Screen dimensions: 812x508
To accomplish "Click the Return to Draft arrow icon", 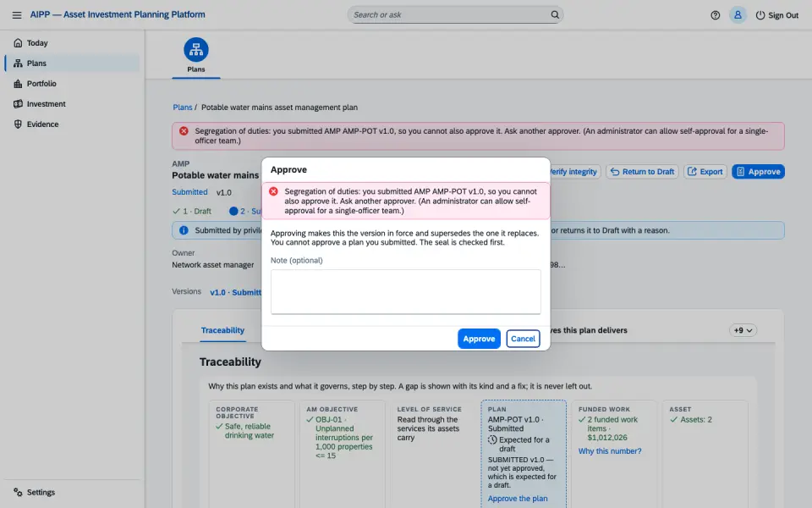I will click(x=615, y=172).
